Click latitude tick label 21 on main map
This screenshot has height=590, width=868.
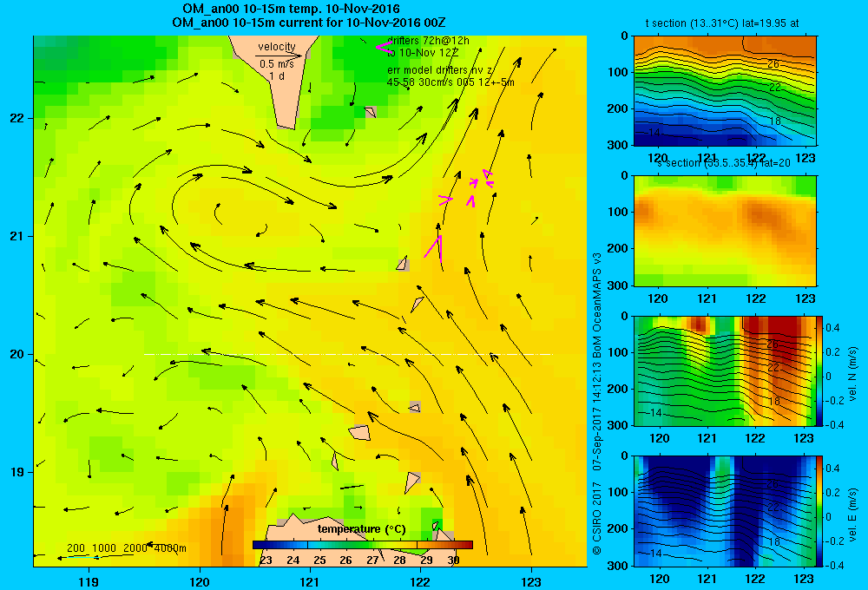point(16,236)
